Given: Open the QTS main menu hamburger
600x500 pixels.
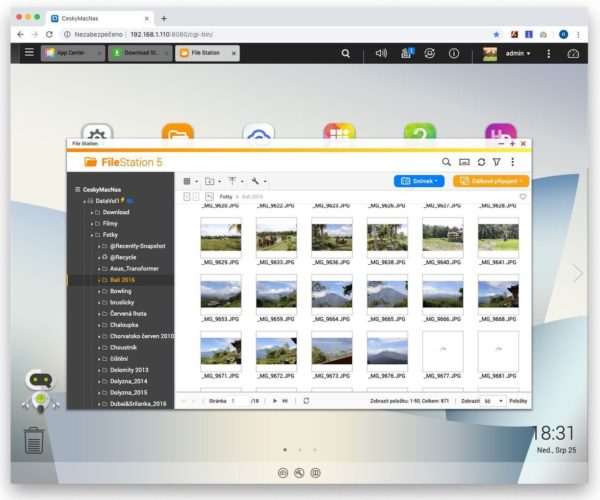Looking at the screenshot, I should coord(28,53).
